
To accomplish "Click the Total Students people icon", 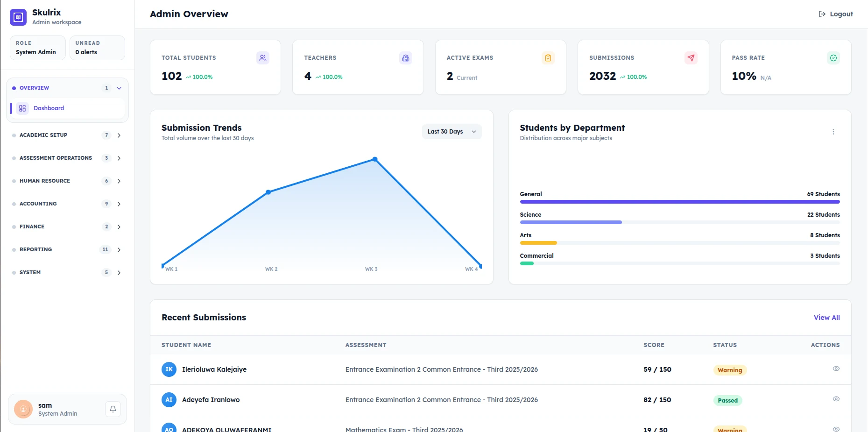I will tap(263, 58).
